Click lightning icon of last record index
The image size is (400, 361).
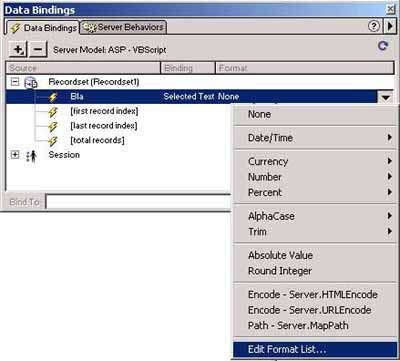click(x=53, y=126)
